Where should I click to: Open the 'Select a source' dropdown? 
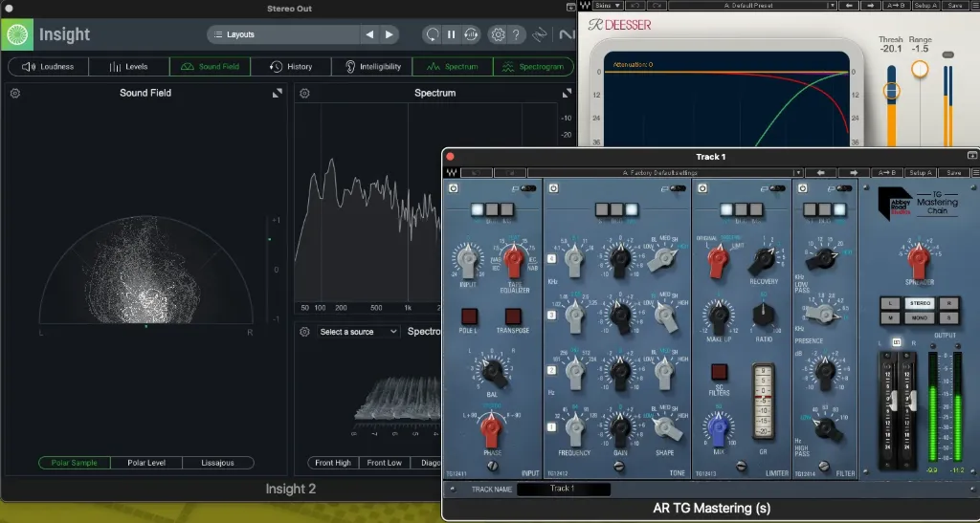tap(358, 332)
